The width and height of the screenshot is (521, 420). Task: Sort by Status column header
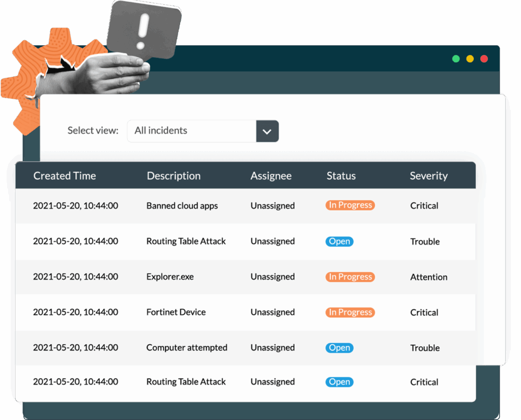click(x=341, y=175)
